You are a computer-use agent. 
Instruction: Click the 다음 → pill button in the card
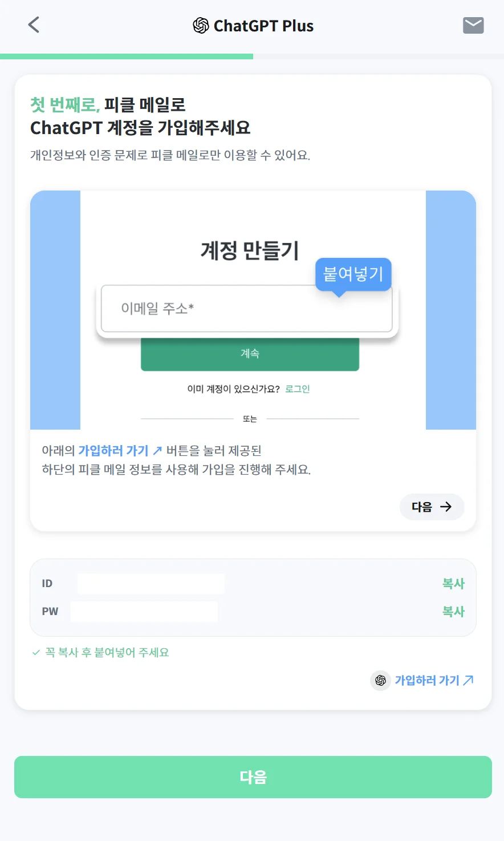[432, 507]
